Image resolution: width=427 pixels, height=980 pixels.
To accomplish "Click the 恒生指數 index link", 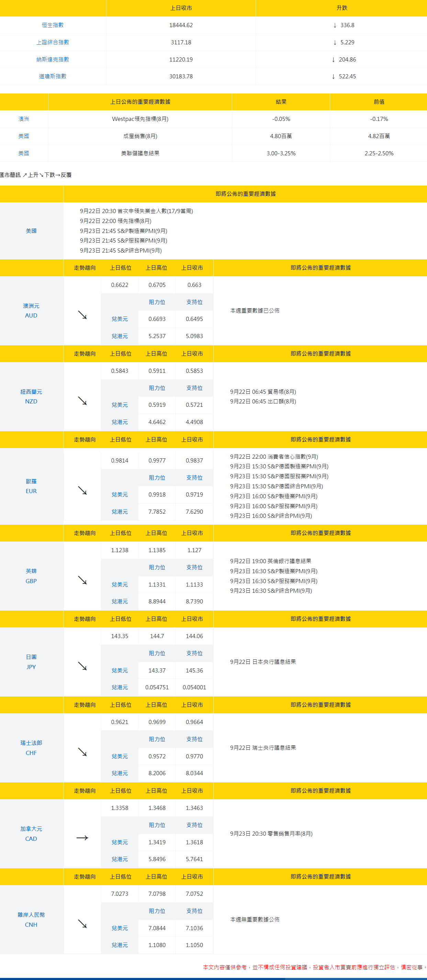I will coord(53,25).
